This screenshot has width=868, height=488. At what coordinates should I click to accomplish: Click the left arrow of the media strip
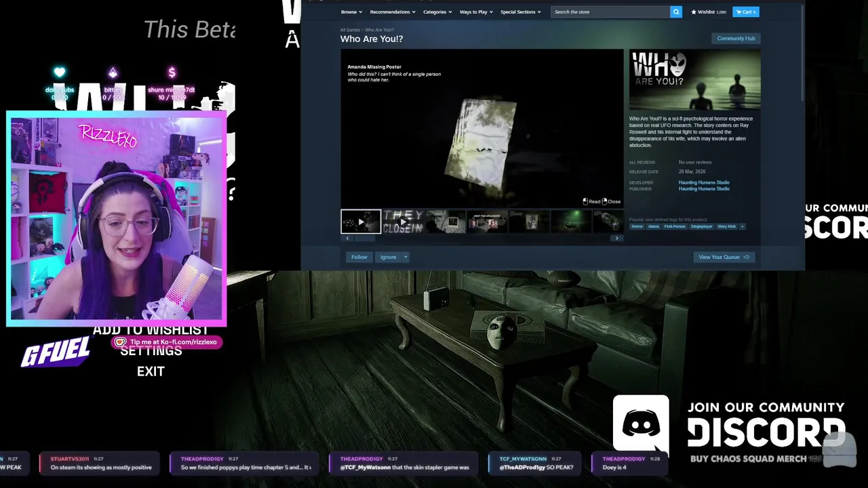coord(347,239)
